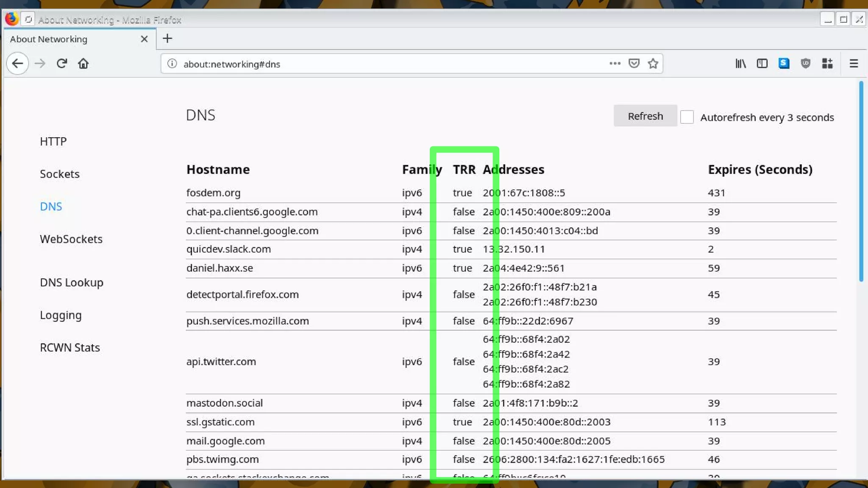Save page to Pocket
The width and height of the screenshot is (868, 488).
click(x=634, y=64)
